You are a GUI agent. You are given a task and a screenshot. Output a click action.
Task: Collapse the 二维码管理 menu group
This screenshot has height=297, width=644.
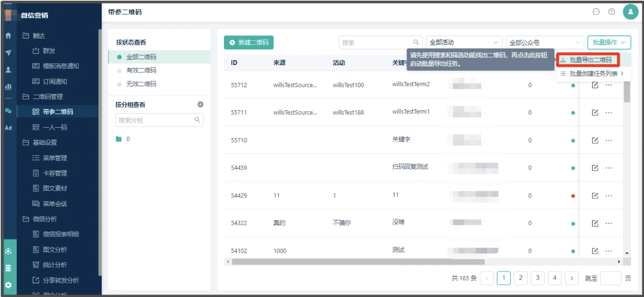[x=43, y=96]
